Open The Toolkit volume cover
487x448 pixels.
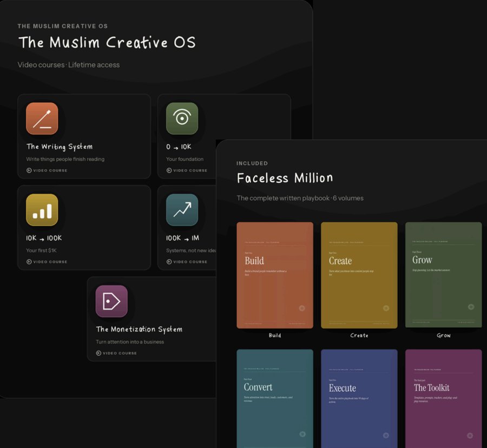click(x=444, y=399)
